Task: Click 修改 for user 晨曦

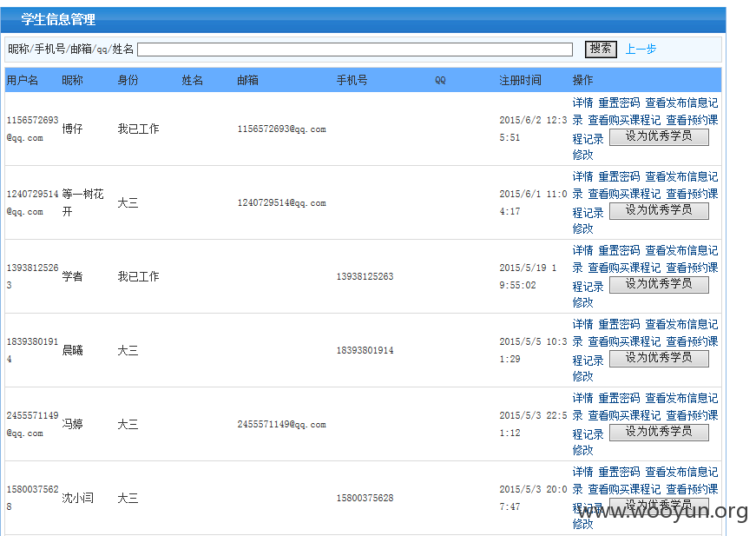Action: click(x=582, y=376)
